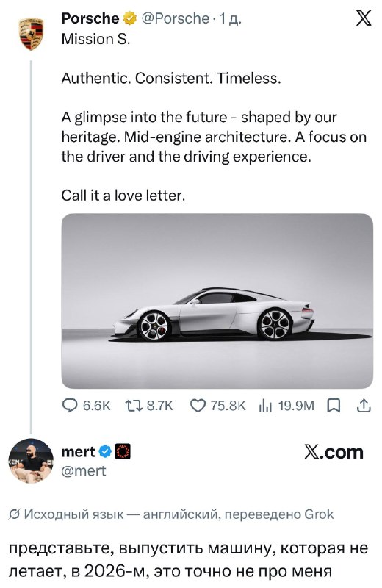View post analytics bar chart icon
Screen dimensions: 382x588
click(x=265, y=406)
